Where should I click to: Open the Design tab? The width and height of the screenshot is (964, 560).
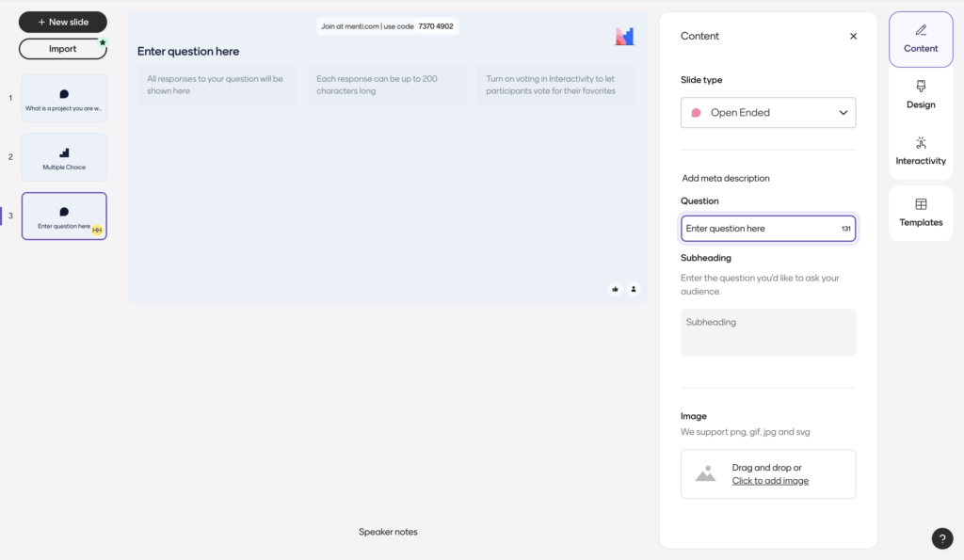921,94
